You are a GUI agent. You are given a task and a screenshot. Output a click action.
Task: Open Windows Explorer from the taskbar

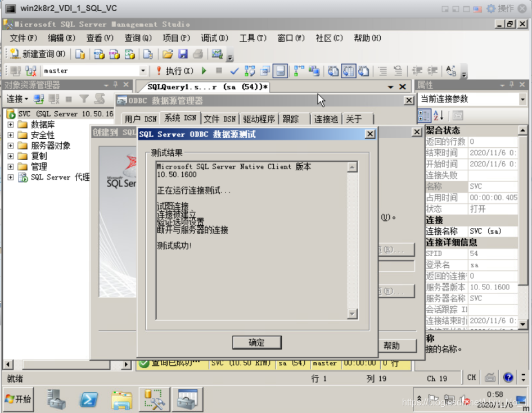tap(121, 399)
